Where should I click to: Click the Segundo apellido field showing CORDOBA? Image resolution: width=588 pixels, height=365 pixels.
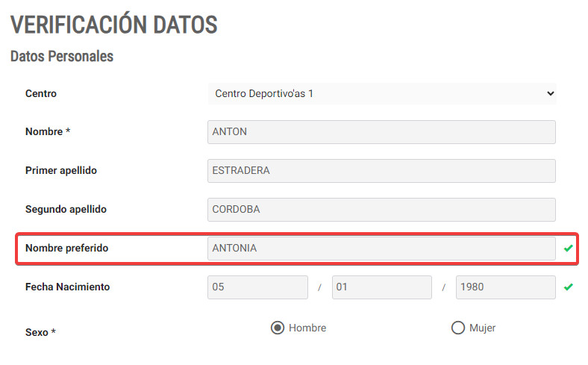(381, 209)
